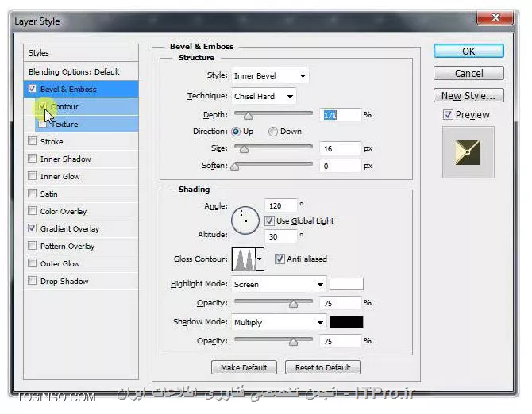Screen dimensions: 532x414
Task: Click the Shadow Opacity slider handle
Action: (x=294, y=342)
